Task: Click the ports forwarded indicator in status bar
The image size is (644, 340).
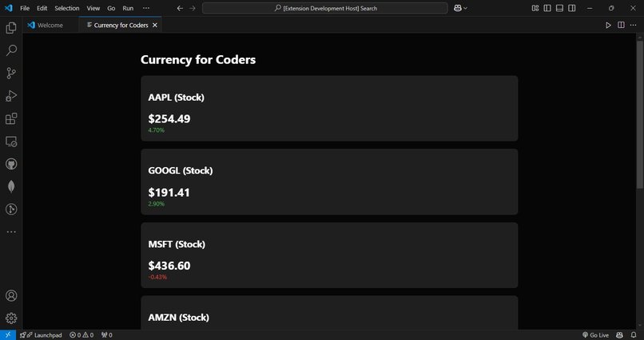Action: (x=107, y=335)
